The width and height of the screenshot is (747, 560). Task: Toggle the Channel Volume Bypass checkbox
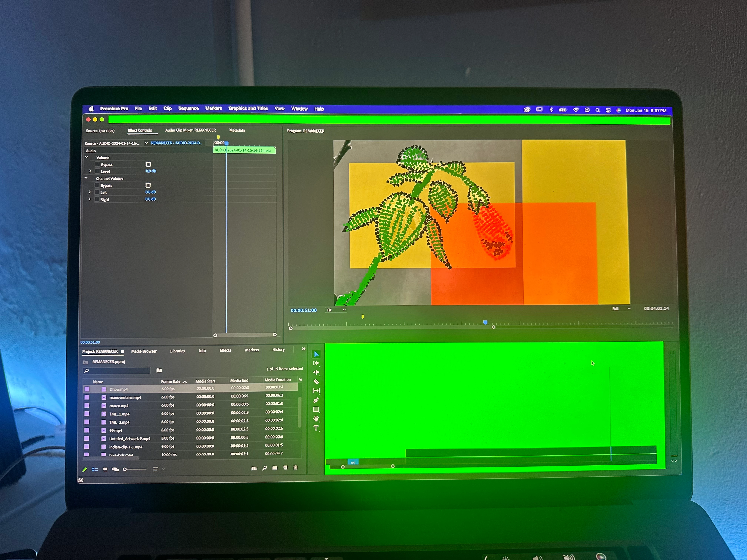click(x=148, y=185)
